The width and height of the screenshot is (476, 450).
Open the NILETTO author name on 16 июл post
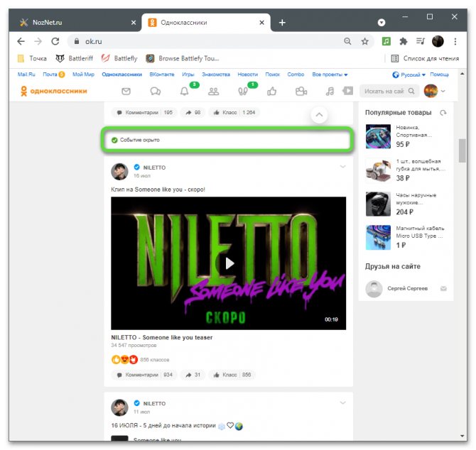[x=154, y=168]
